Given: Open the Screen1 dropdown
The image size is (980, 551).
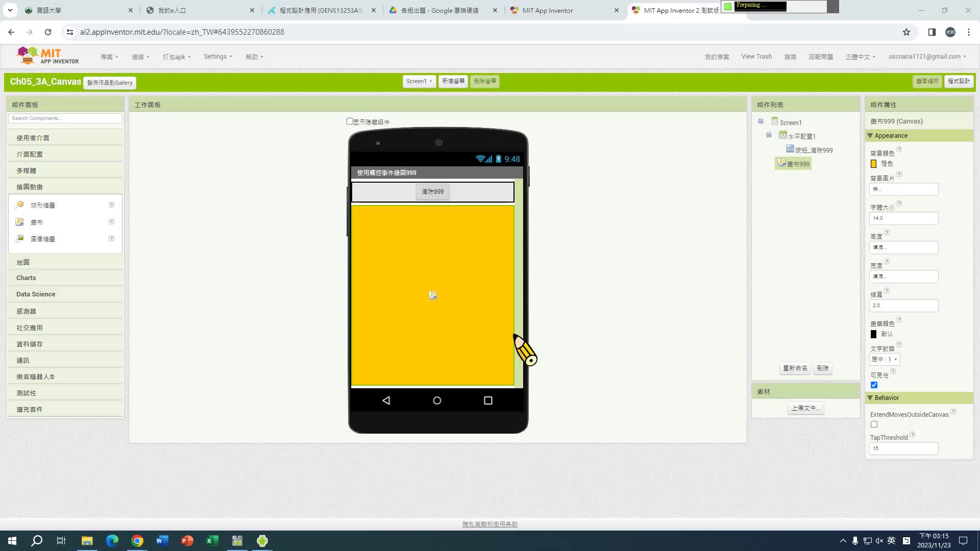Looking at the screenshot, I should (419, 82).
